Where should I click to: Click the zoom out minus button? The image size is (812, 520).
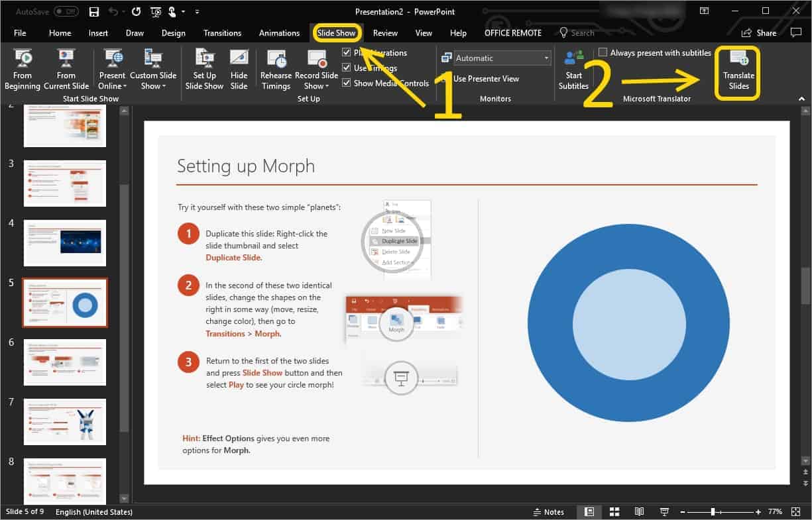682,512
